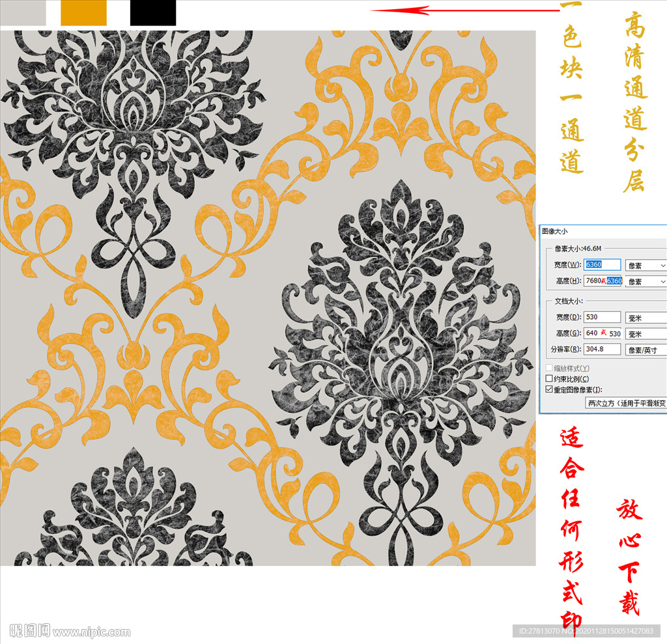Click the gray color swatch
667x644 pixels.
tap(23, 13)
